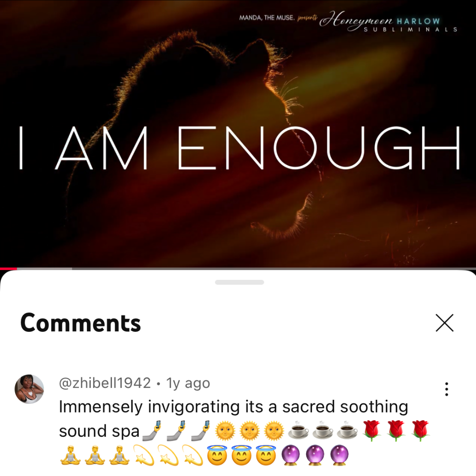Click the first meditating person emoji

coord(71,455)
